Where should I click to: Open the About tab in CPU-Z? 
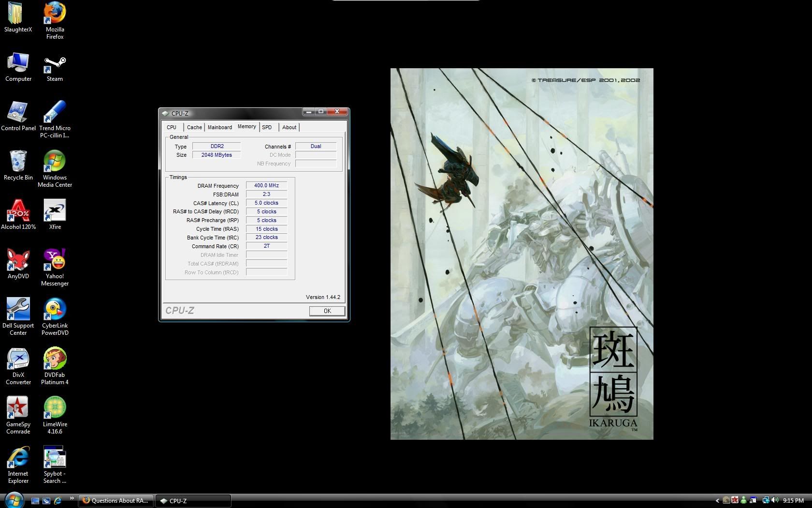290,127
